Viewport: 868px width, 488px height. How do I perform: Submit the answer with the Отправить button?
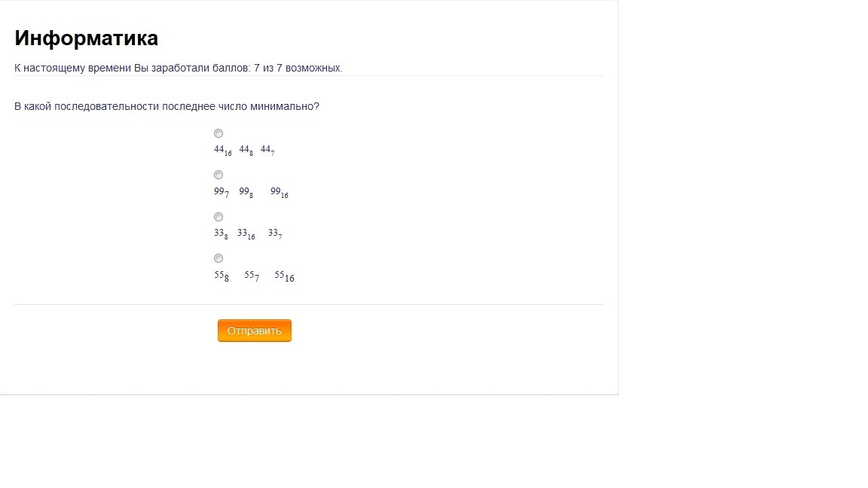tap(255, 331)
